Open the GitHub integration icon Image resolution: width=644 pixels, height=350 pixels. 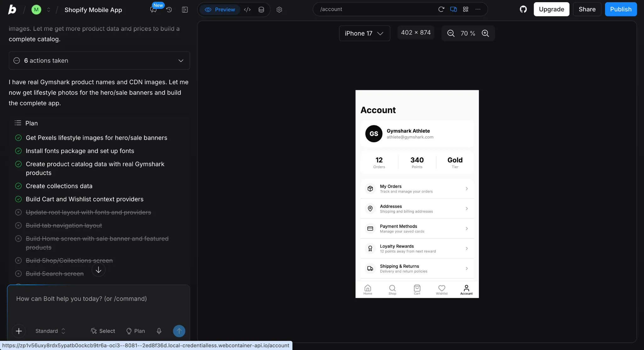click(523, 9)
